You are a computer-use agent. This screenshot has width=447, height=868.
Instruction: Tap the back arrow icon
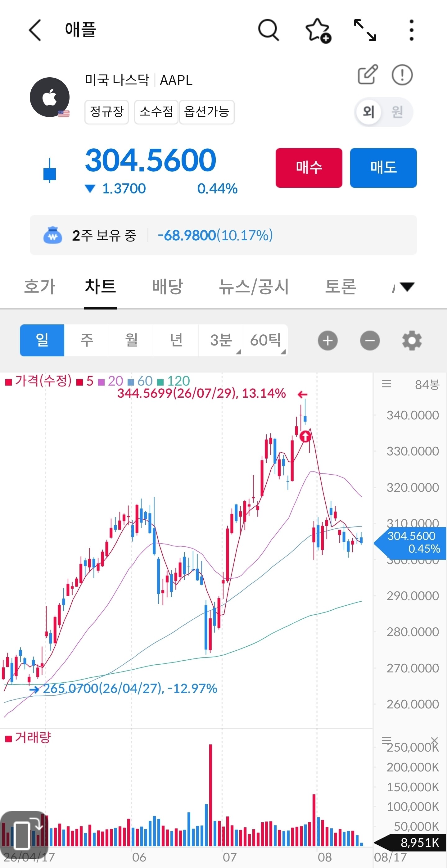[35, 30]
